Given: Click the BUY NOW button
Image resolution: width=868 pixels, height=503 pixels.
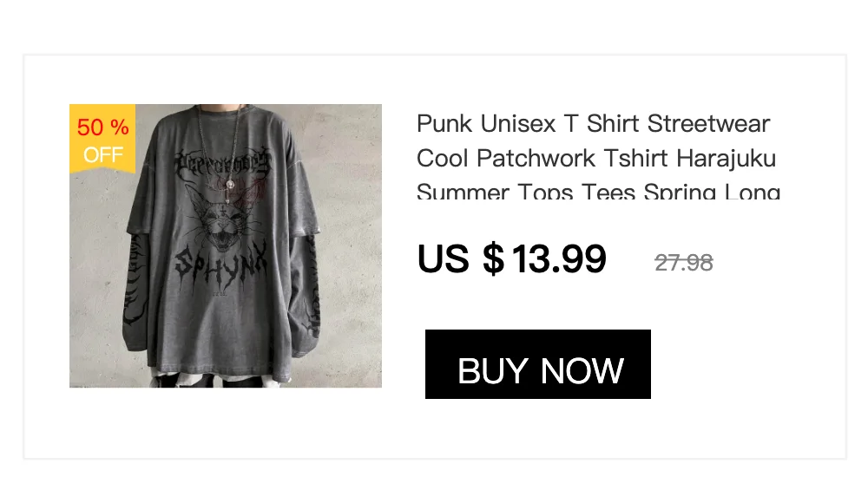Looking at the screenshot, I should pyautogui.click(x=537, y=364).
